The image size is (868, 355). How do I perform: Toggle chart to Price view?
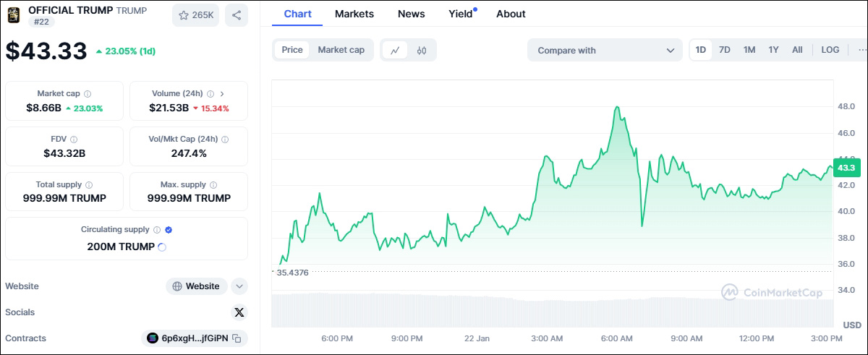coord(292,50)
